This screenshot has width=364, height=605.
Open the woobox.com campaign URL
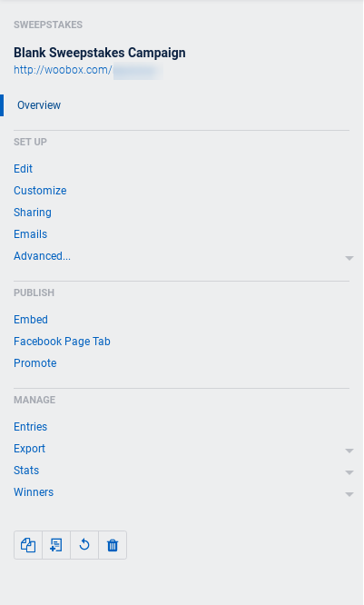pyautogui.click(x=88, y=70)
